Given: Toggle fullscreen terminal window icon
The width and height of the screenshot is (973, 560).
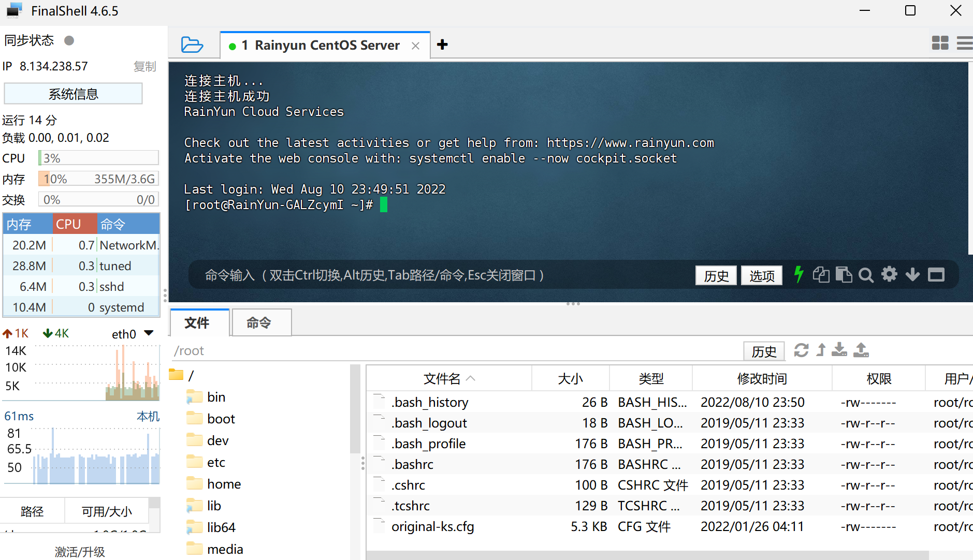Looking at the screenshot, I should pos(936,274).
